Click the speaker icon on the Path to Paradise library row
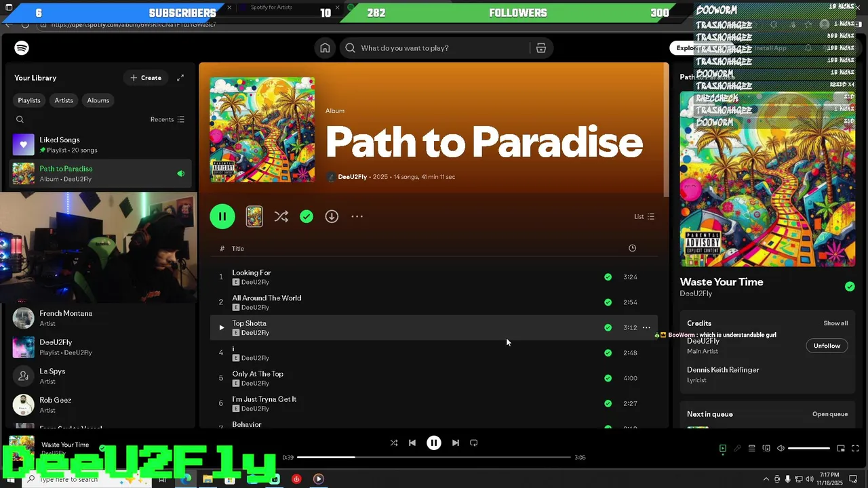 click(x=180, y=174)
